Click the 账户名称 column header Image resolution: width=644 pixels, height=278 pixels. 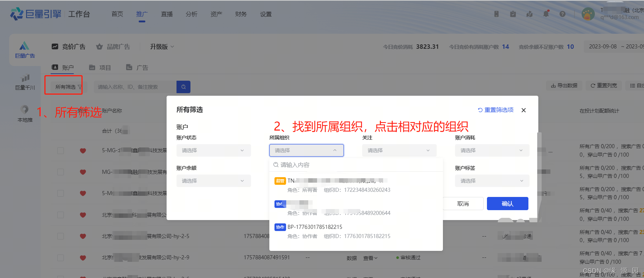112,111
